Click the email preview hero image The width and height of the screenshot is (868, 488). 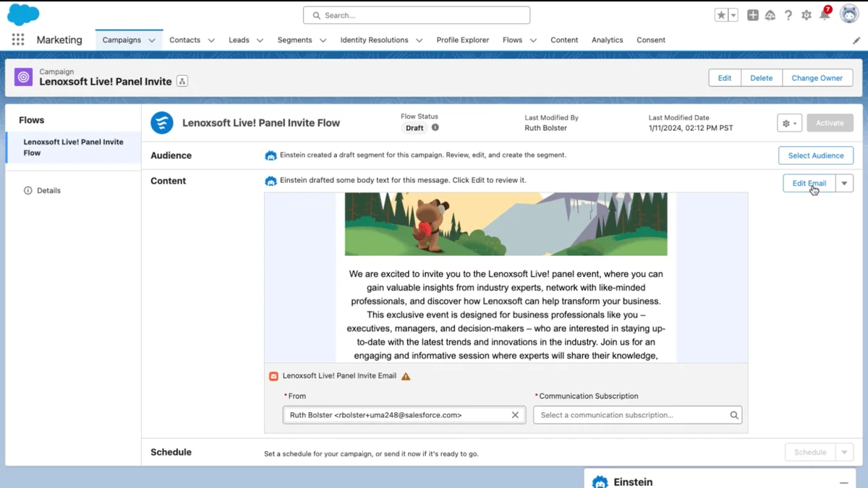coord(506,224)
